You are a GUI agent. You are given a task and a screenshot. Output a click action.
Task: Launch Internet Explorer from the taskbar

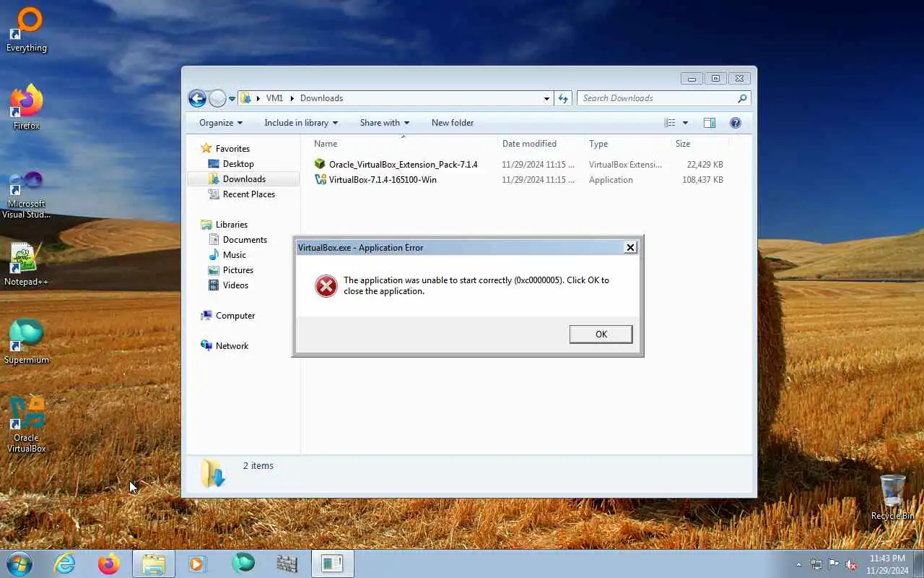(65, 564)
